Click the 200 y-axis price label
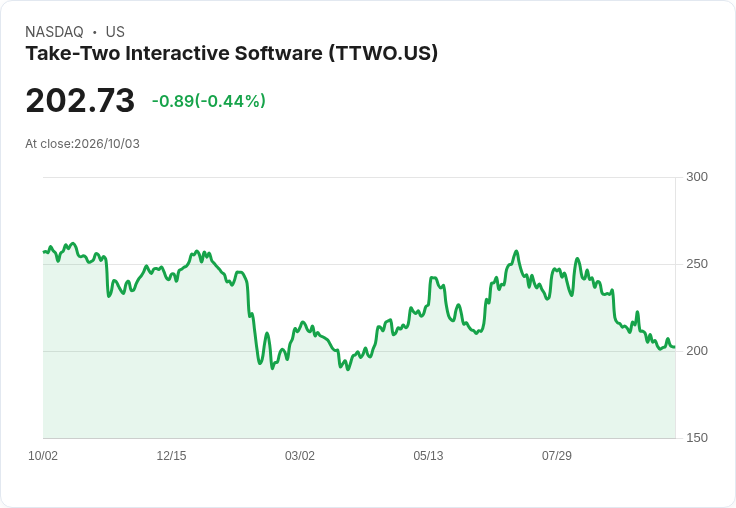This screenshot has height=508, width=736. click(x=697, y=351)
